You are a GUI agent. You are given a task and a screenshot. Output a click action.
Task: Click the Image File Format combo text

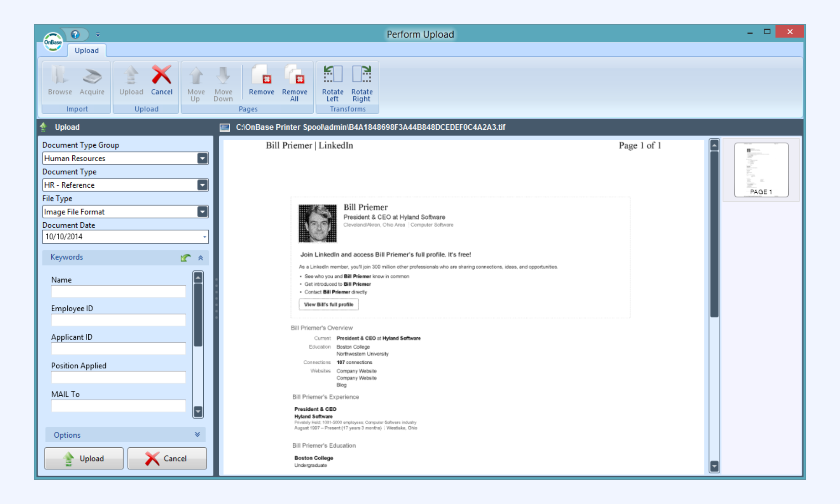pos(74,212)
